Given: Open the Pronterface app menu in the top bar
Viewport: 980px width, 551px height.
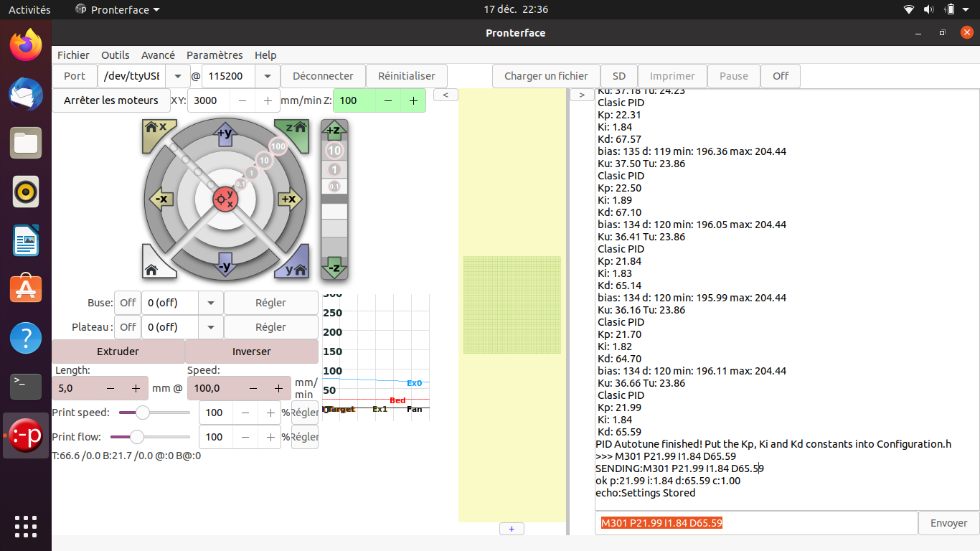Looking at the screenshot, I should point(118,9).
